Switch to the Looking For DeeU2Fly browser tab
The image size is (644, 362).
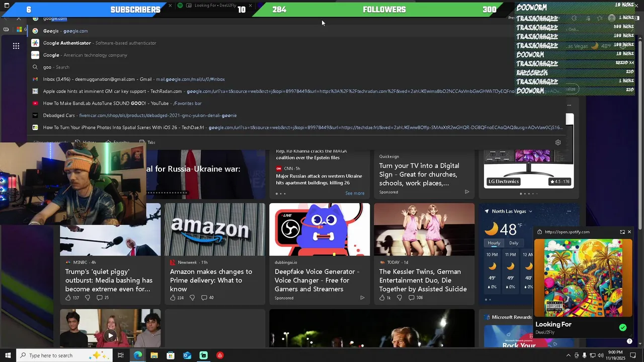[x=215, y=6]
